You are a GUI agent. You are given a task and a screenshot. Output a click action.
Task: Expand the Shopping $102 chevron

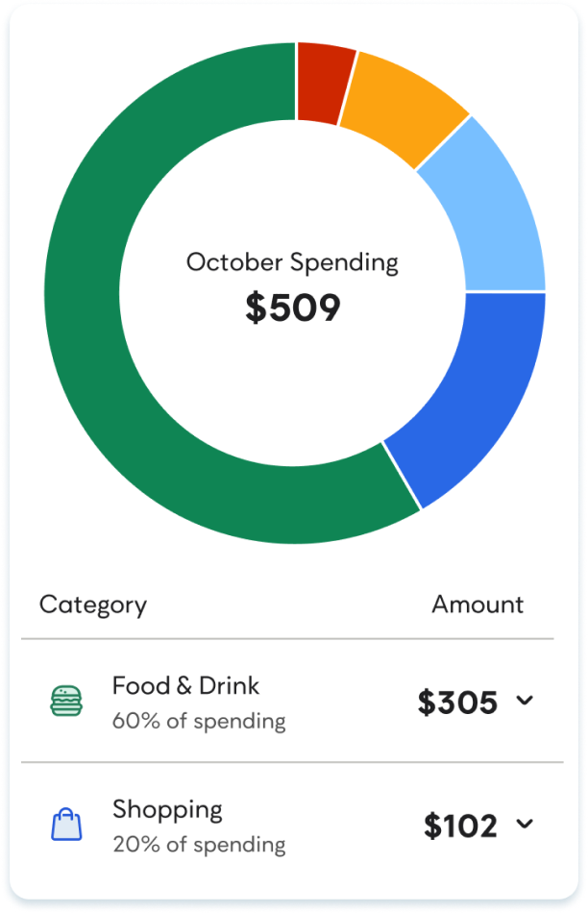525,824
